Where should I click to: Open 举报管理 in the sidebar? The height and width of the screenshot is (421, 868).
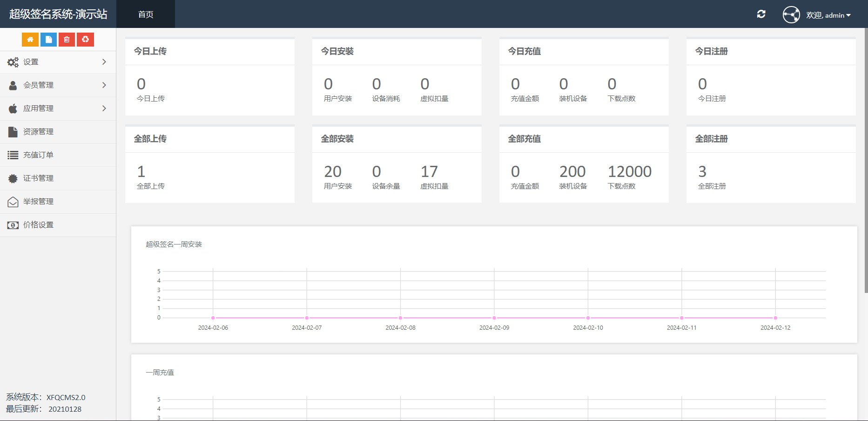point(58,202)
